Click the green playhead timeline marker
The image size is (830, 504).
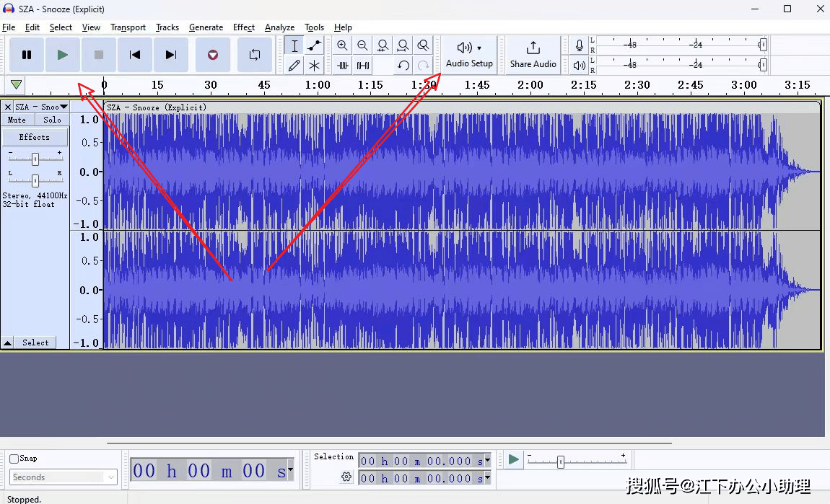[17, 84]
